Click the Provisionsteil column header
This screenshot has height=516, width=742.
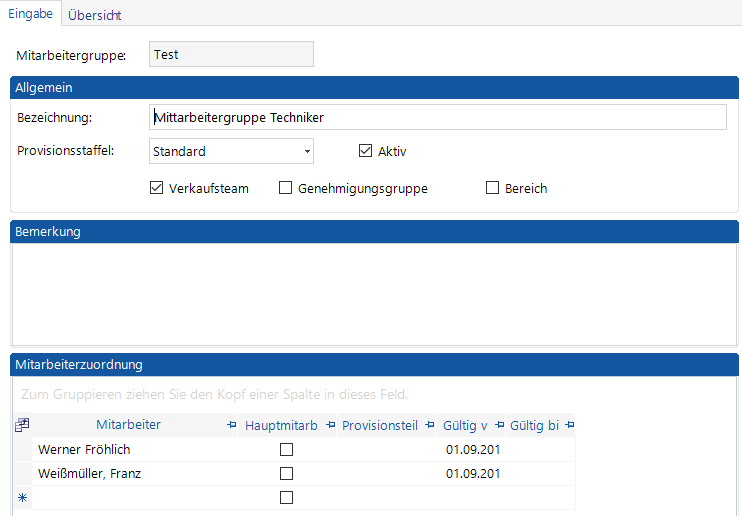[x=379, y=426]
